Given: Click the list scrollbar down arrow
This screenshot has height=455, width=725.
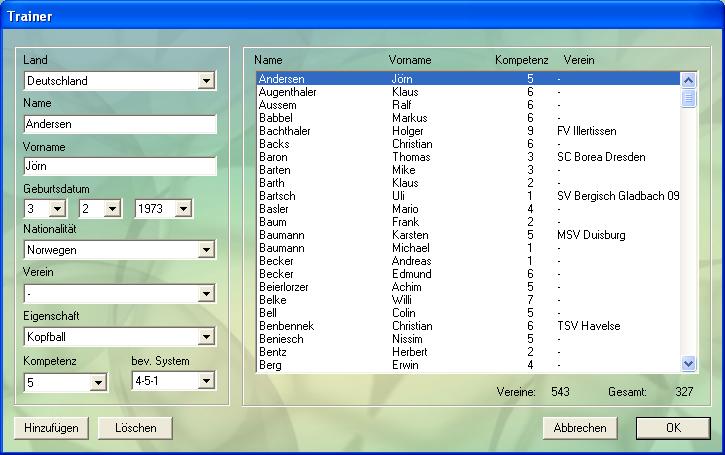Looking at the screenshot, I should click(688, 364).
